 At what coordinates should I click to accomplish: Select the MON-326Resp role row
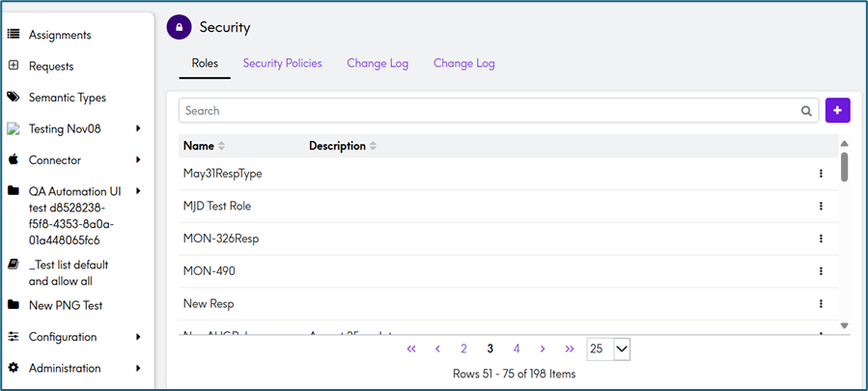[x=508, y=238]
